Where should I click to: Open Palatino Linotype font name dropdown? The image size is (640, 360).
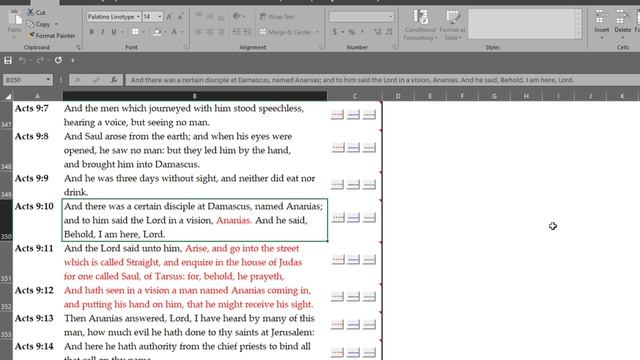coord(138,17)
